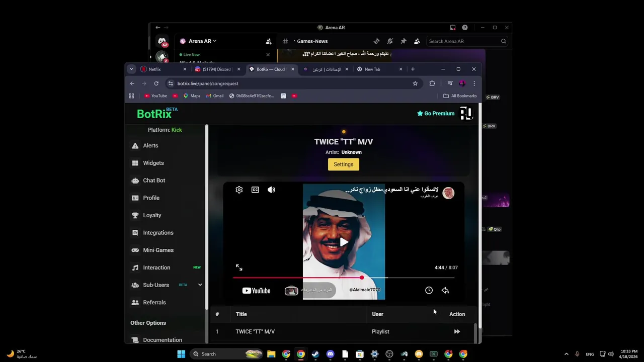Viewport: 644px width, 362px height.
Task: Open Chrome tab search dropdown
Action: click(131, 69)
